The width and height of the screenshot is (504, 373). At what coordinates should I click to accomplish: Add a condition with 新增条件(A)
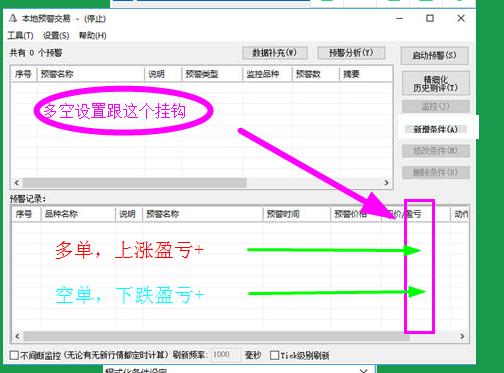click(x=435, y=129)
